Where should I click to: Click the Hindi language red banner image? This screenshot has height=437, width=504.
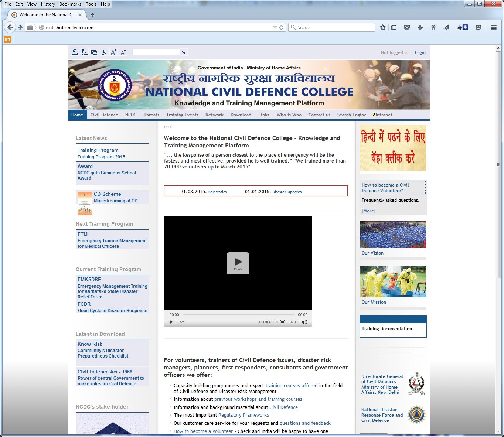[x=393, y=148]
